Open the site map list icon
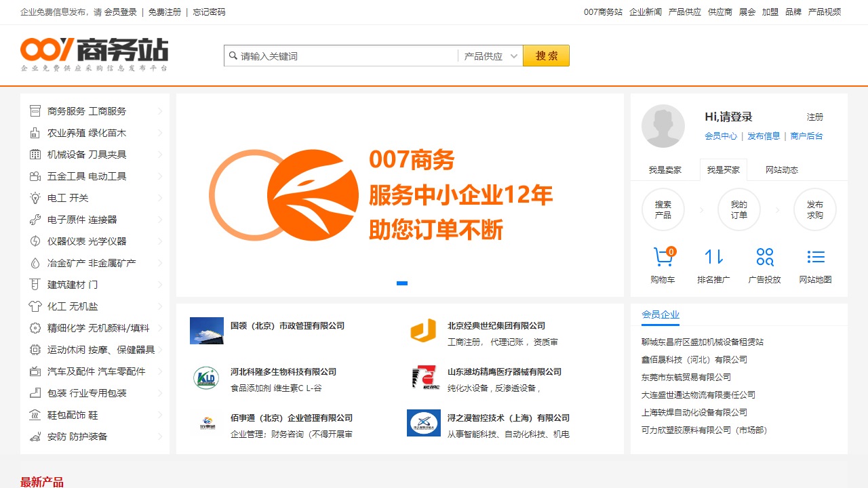 pos(815,257)
